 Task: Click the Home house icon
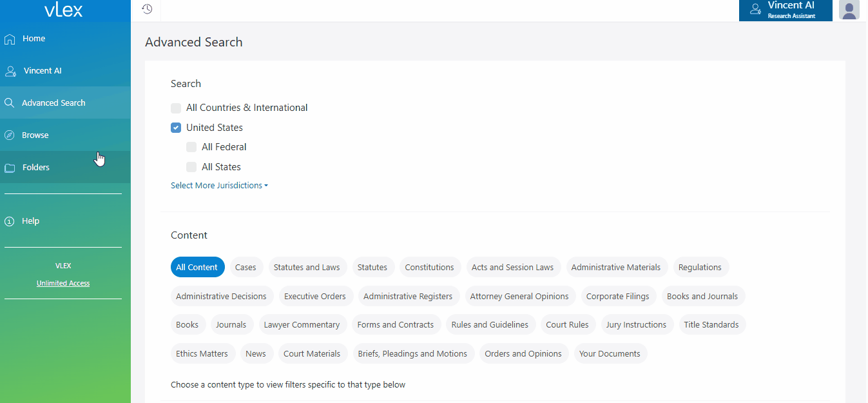tap(10, 39)
